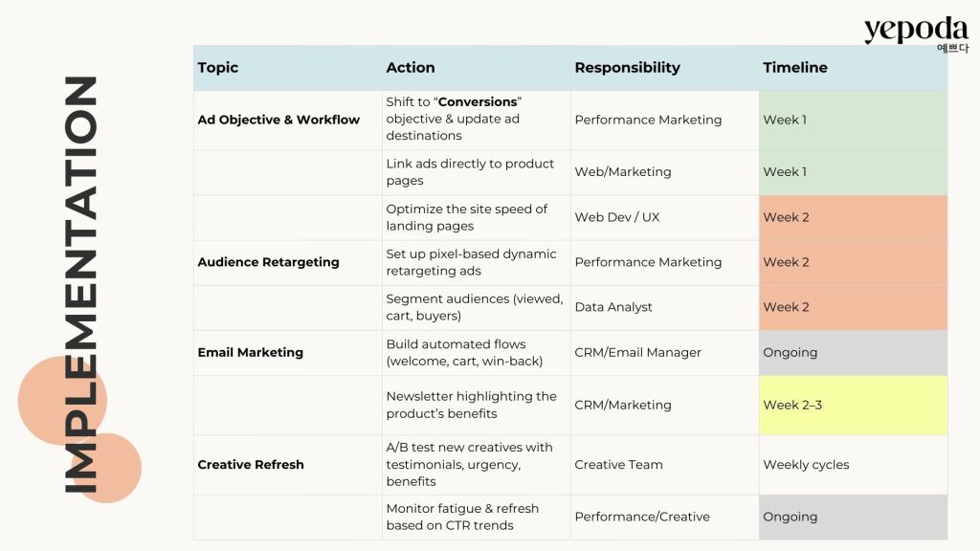Viewport: 980px width, 551px height.
Task: Click the bold Conversions word
Action: pyautogui.click(x=479, y=102)
